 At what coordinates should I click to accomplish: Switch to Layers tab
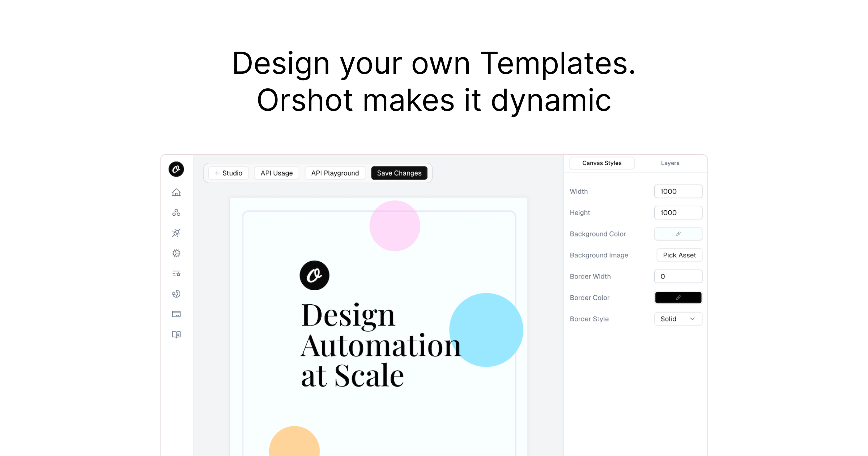coord(670,163)
